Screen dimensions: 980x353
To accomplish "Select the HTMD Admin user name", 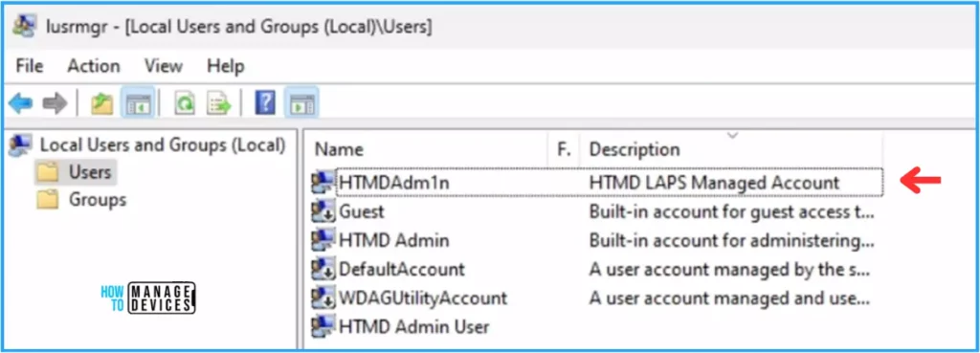I will (393, 240).
